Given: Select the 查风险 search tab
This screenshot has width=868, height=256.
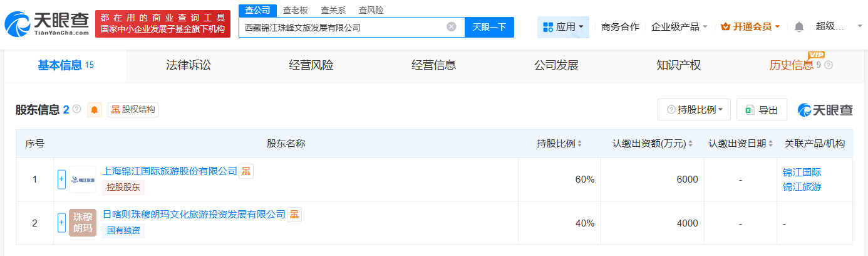Looking at the screenshot, I should [371, 10].
